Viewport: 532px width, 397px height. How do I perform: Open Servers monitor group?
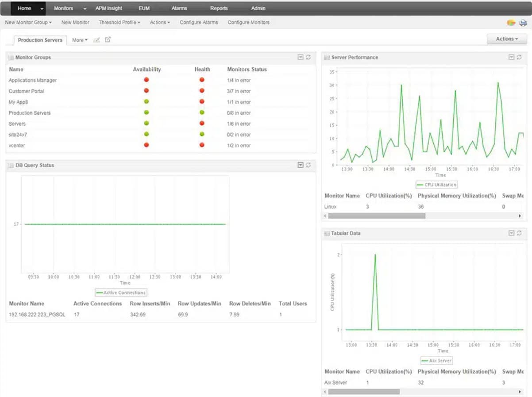(17, 124)
